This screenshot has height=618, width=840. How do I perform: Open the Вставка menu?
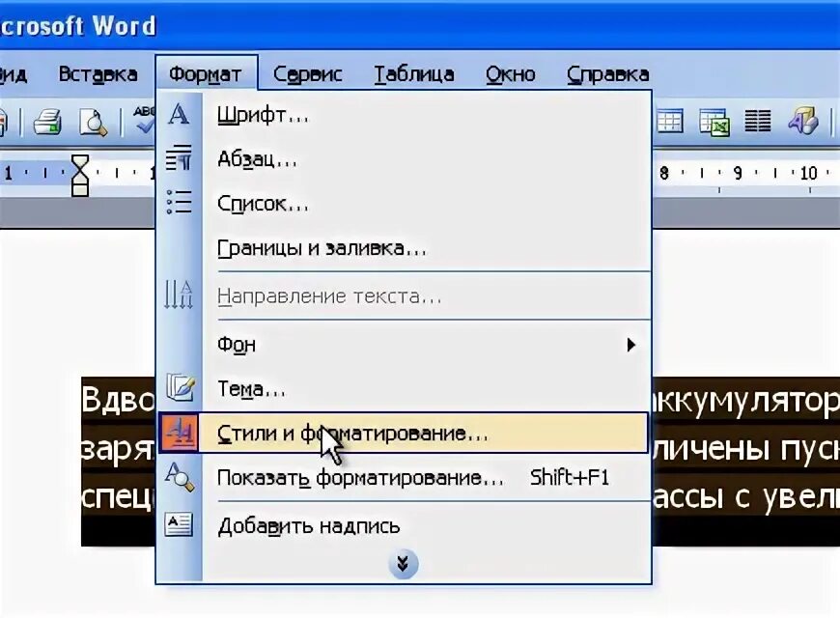point(98,74)
